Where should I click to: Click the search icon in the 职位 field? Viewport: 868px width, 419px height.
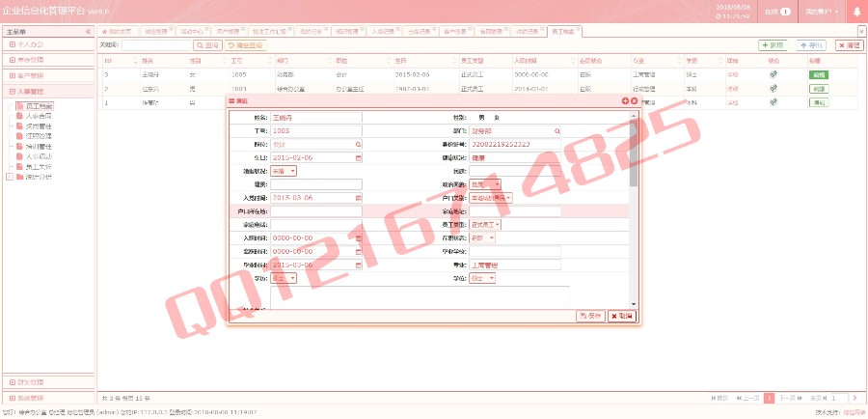tap(358, 144)
